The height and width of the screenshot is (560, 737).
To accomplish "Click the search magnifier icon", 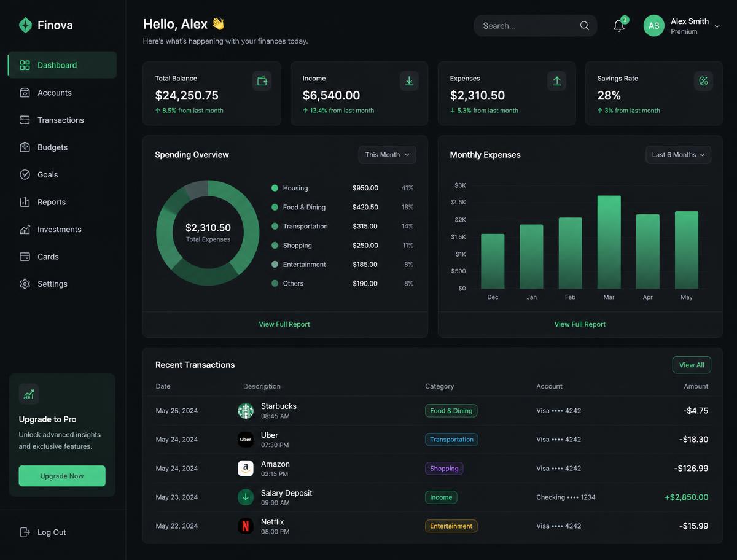I will (585, 26).
